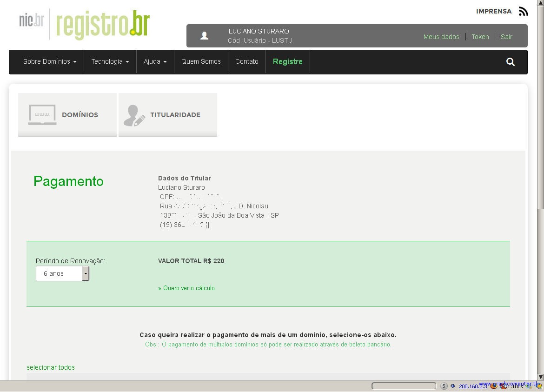Click the selecionar todos link
Viewport: 544px width, 392px height.
tap(51, 367)
